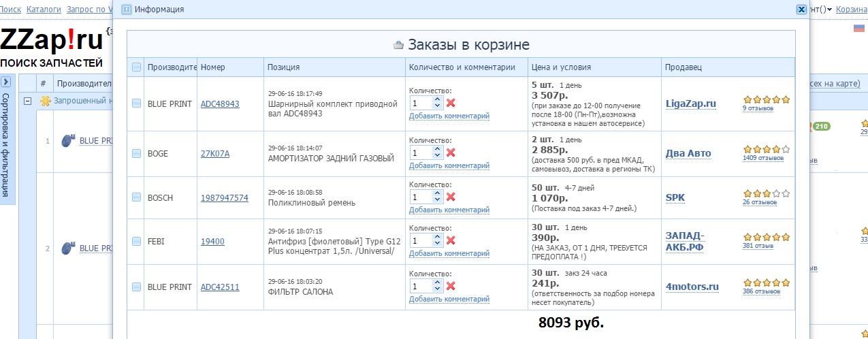Click the star rating of ЗАПАД-АКБ.РФ

[767, 238]
